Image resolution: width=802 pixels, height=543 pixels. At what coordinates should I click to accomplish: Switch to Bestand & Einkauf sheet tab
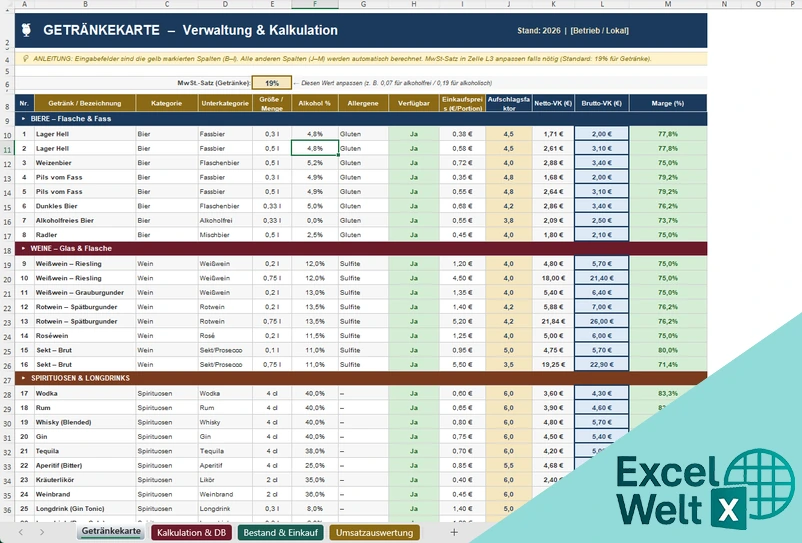click(x=280, y=532)
